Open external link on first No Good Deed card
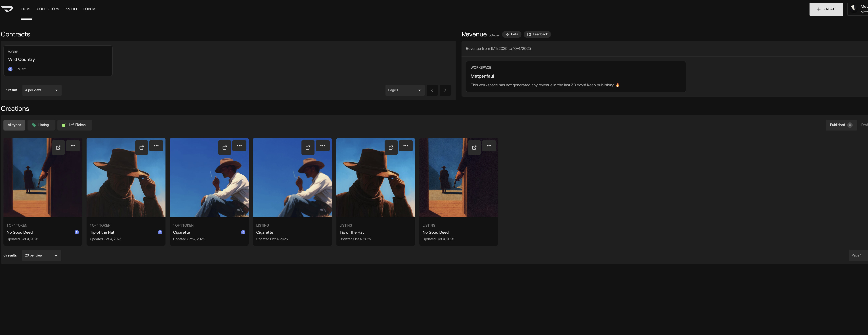868x335 pixels. pyautogui.click(x=58, y=147)
